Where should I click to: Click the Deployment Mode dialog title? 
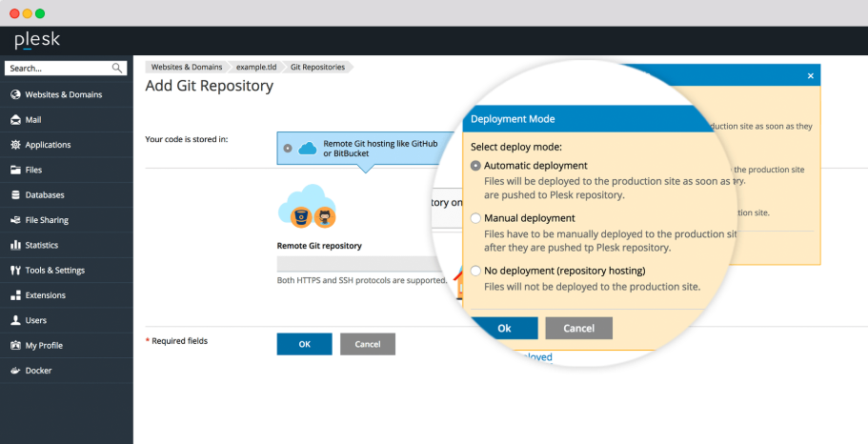[x=513, y=119]
